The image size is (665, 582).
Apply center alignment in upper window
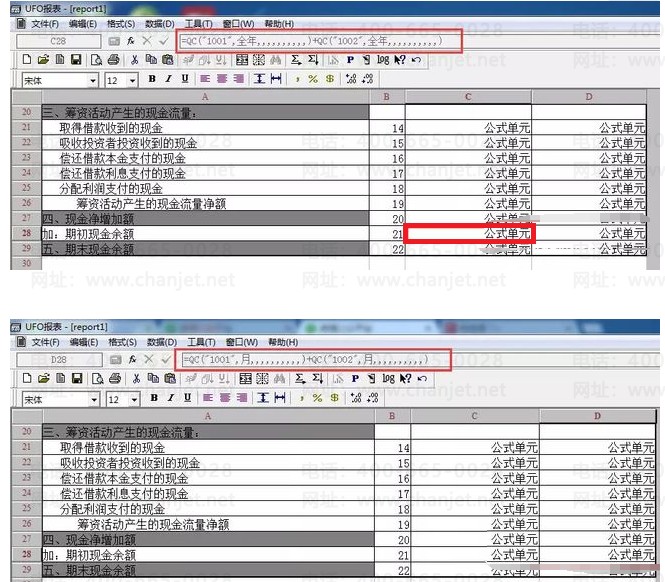coord(222,78)
